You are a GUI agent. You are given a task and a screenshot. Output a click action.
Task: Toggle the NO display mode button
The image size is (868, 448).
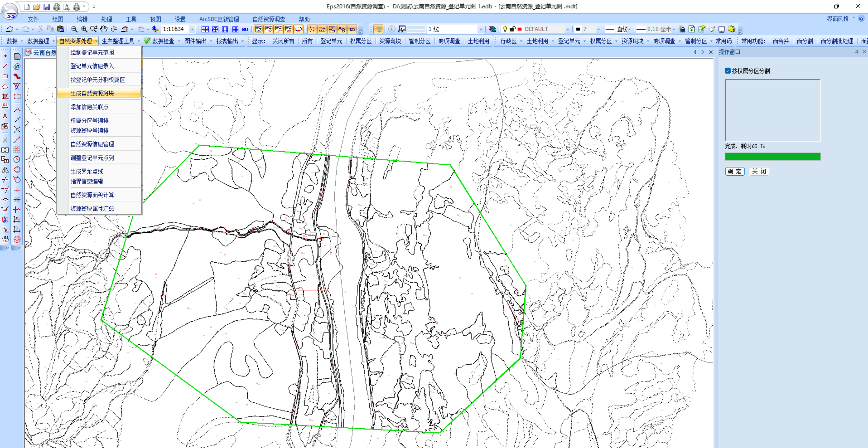click(245, 29)
